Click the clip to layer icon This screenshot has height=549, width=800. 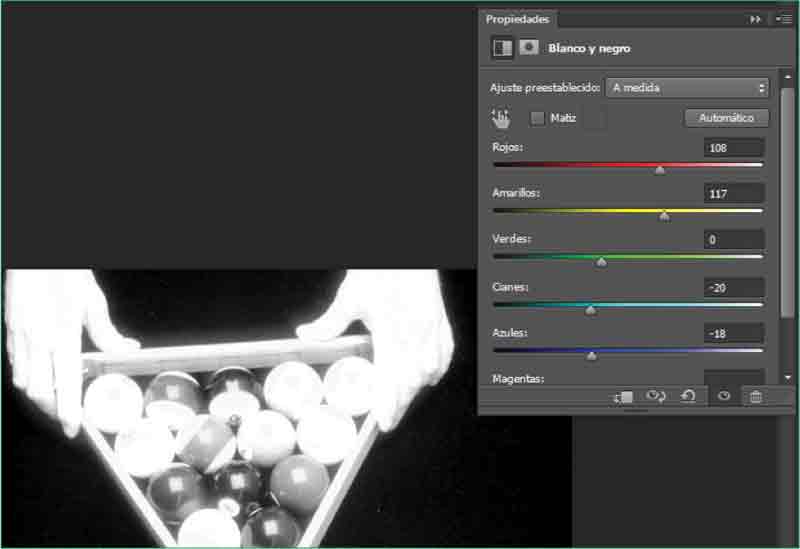click(624, 397)
